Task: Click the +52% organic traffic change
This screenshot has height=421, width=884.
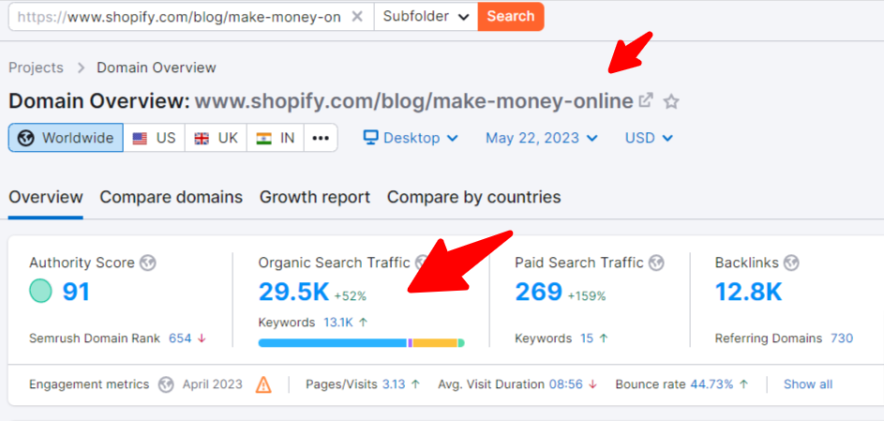Action: point(350,295)
